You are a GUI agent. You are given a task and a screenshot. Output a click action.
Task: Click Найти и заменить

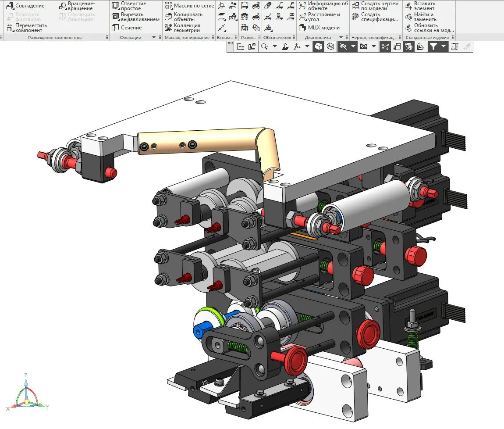click(421, 17)
